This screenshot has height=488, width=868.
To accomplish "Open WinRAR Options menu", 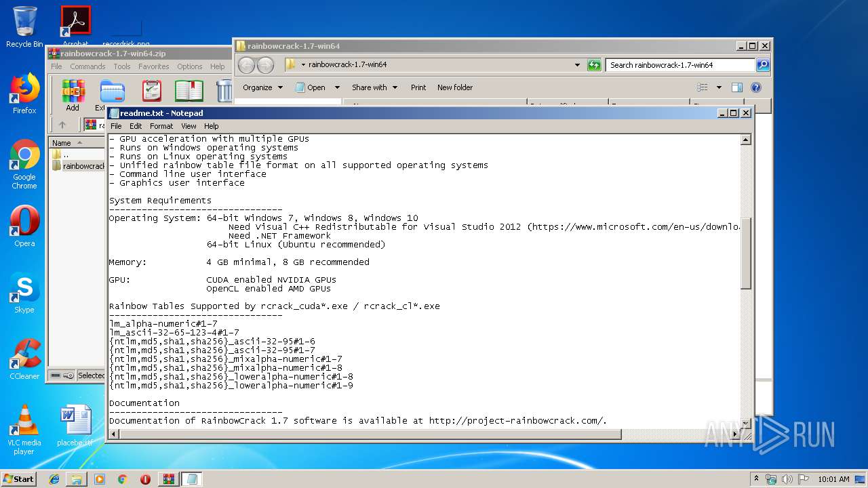I will click(x=190, y=66).
